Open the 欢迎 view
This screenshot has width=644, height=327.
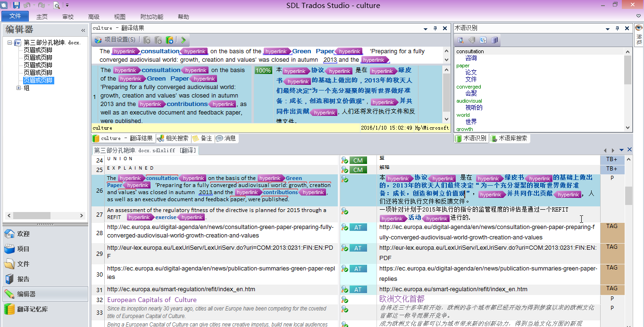tap(45, 234)
